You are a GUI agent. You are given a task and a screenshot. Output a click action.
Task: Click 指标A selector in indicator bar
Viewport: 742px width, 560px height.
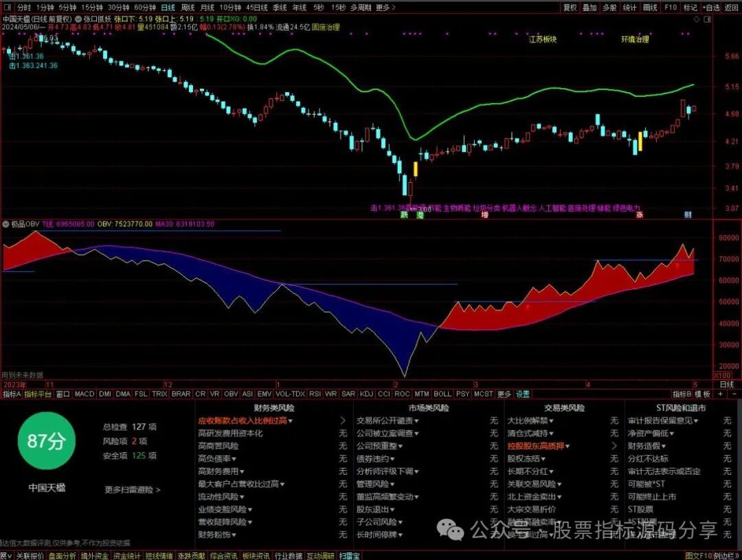tap(12, 394)
